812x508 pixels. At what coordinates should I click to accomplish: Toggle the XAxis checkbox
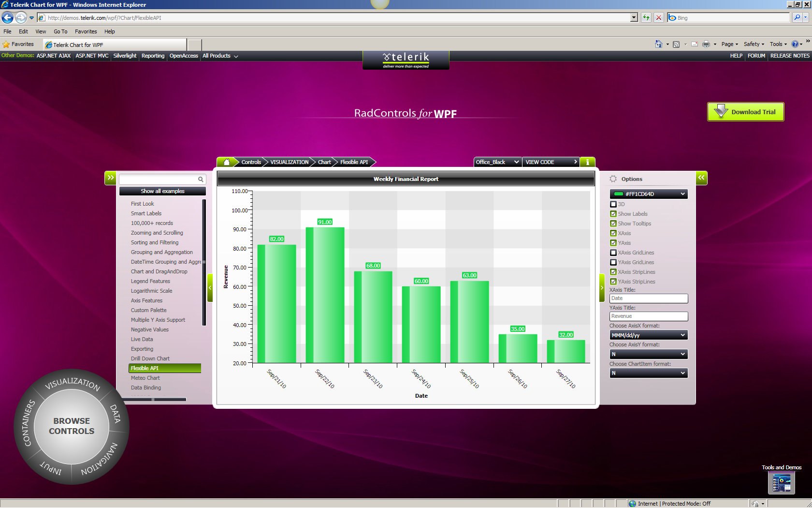[x=613, y=233]
